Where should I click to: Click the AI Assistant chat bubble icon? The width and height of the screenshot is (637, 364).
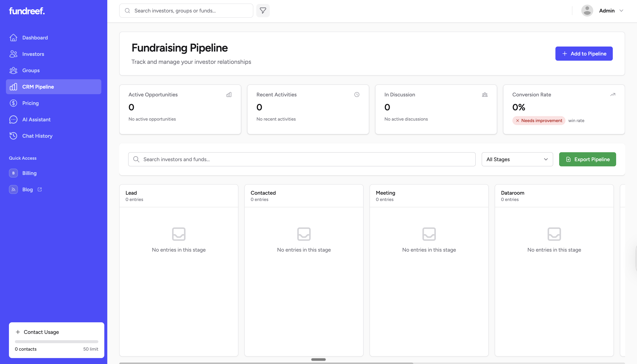tap(13, 119)
